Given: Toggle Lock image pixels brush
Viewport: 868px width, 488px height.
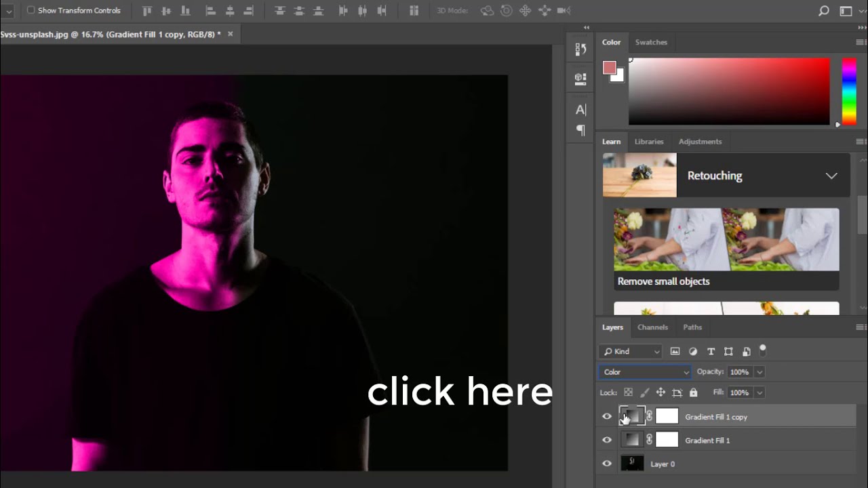Looking at the screenshot, I should [x=644, y=392].
